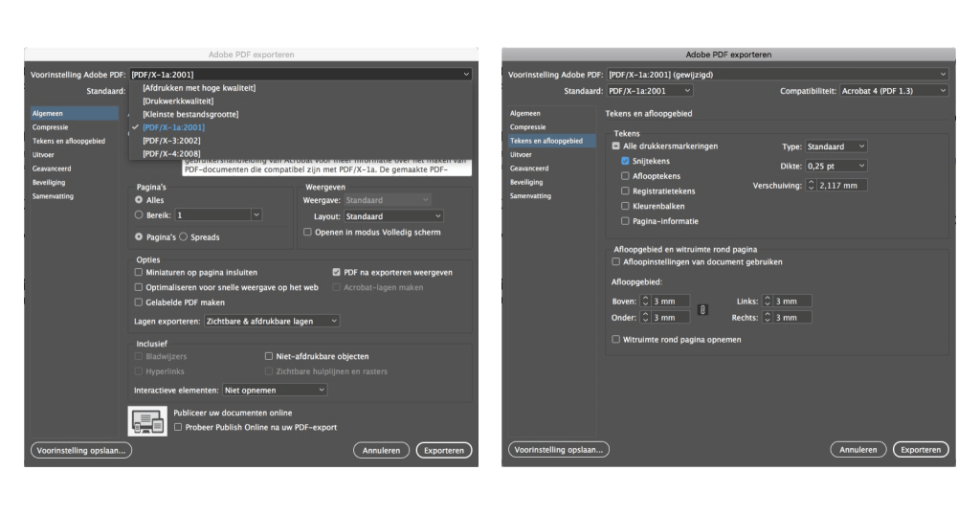This screenshot has width=980, height=515.
Task: Select Alles pages radio button
Action: point(139,200)
